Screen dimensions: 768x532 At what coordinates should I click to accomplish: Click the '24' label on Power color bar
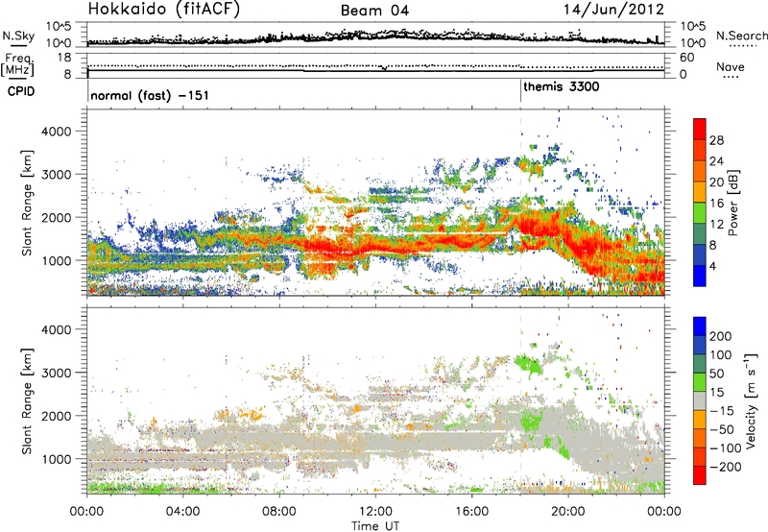[716, 161]
